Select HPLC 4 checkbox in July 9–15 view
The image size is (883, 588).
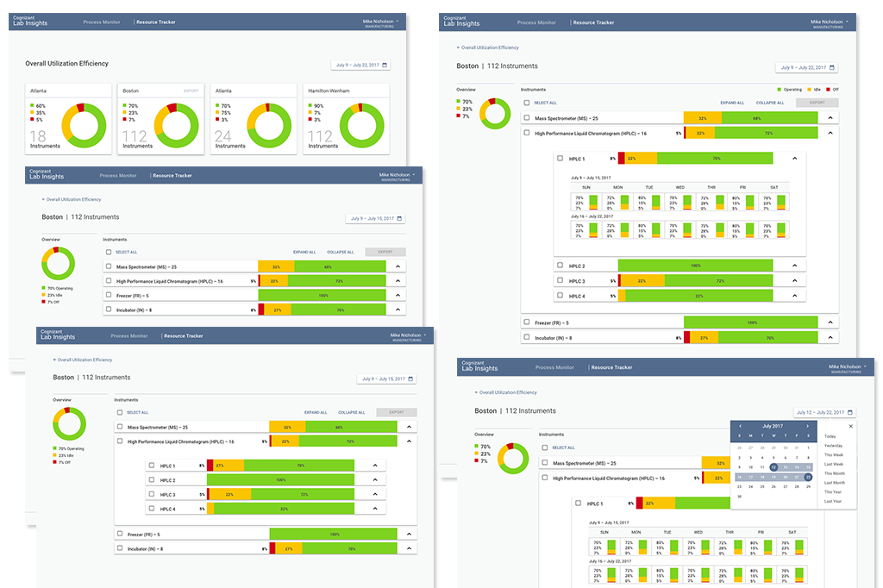(x=152, y=508)
